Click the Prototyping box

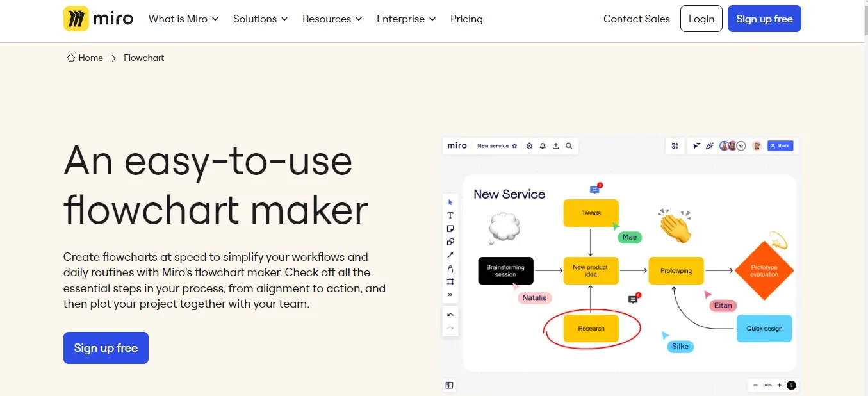676,270
